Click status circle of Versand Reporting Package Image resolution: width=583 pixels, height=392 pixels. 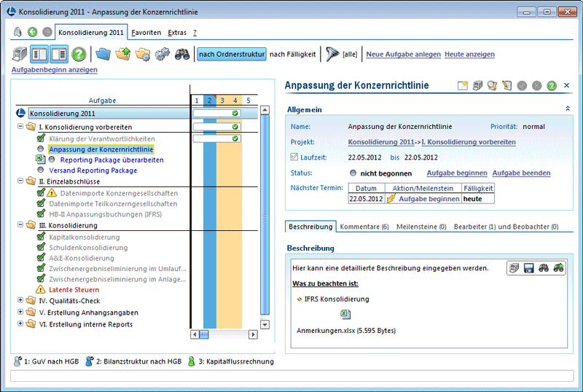point(41,170)
